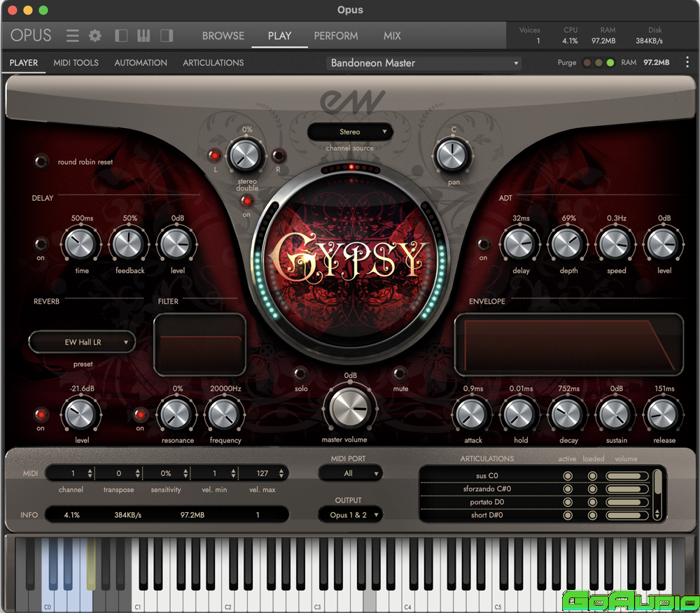Click the vel. max stepper arrows
Viewport: 700px width, 613px height.
pos(281,473)
